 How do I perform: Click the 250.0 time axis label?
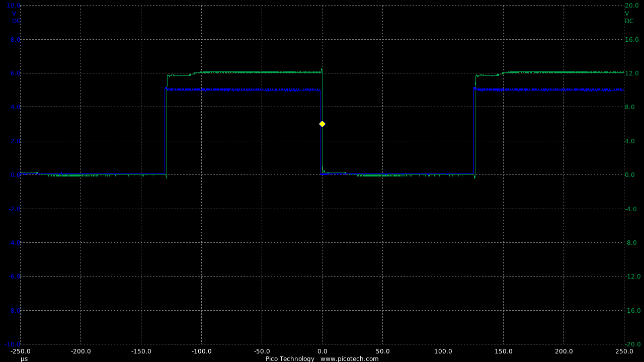(624, 351)
